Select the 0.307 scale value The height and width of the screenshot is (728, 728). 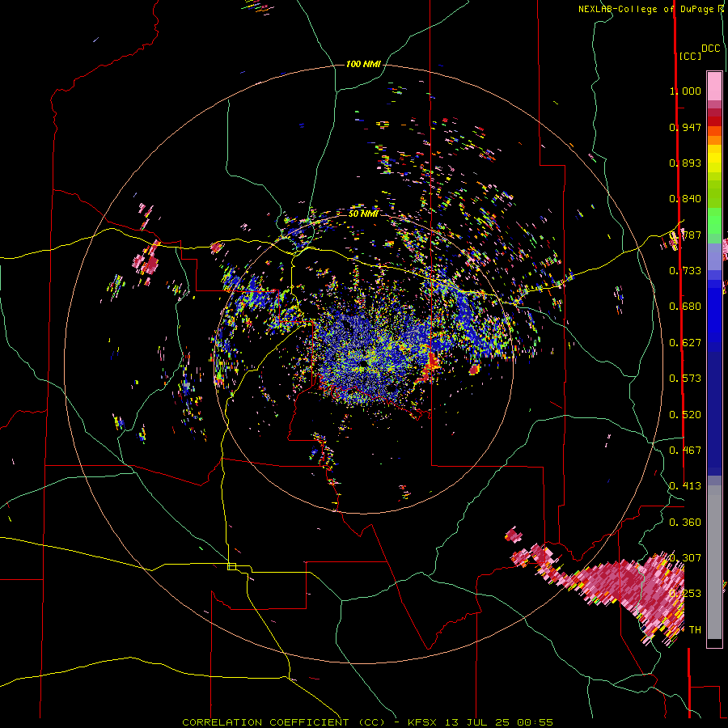pyautogui.click(x=685, y=557)
